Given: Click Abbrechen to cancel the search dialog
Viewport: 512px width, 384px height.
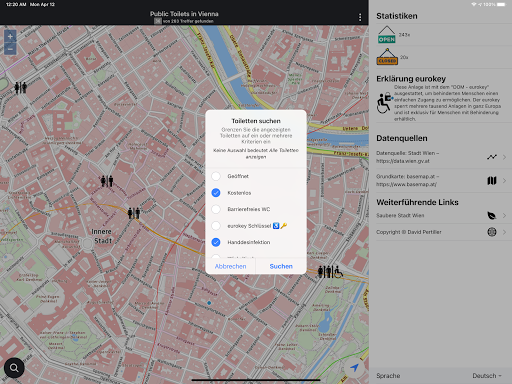Looking at the screenshot, I should 230,266.
